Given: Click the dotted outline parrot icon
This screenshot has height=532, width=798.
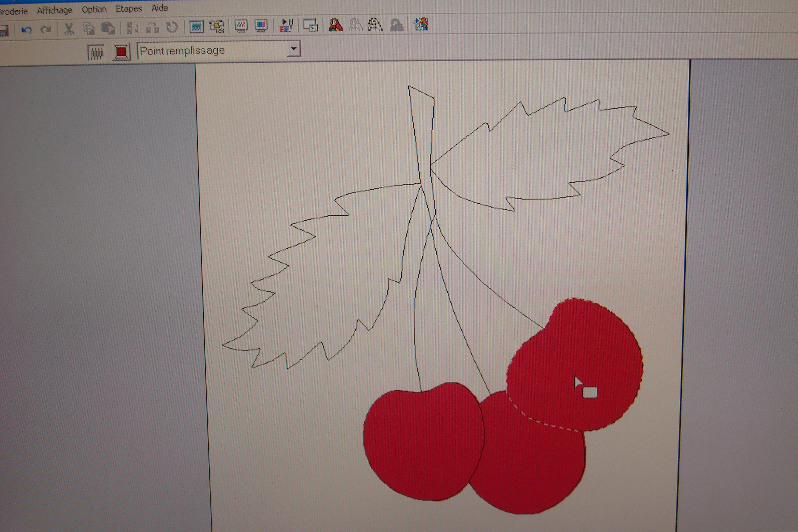Looking at the screenshot, I should click(376, 25).
